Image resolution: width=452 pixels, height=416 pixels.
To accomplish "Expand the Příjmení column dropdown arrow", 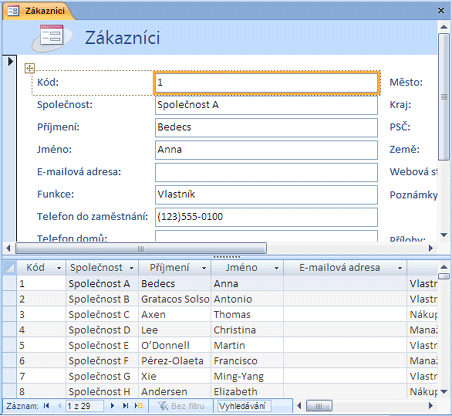I will pyautogui.click(x=204, y=268).
